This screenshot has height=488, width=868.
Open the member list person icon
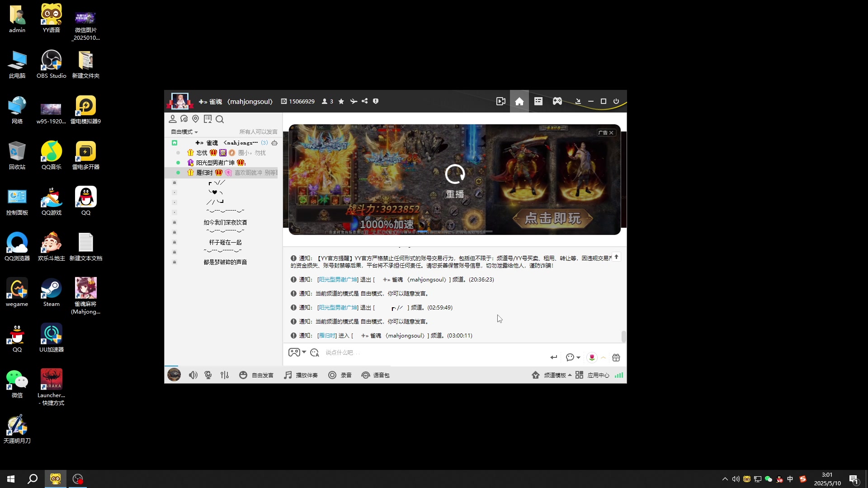pos(172,119)
